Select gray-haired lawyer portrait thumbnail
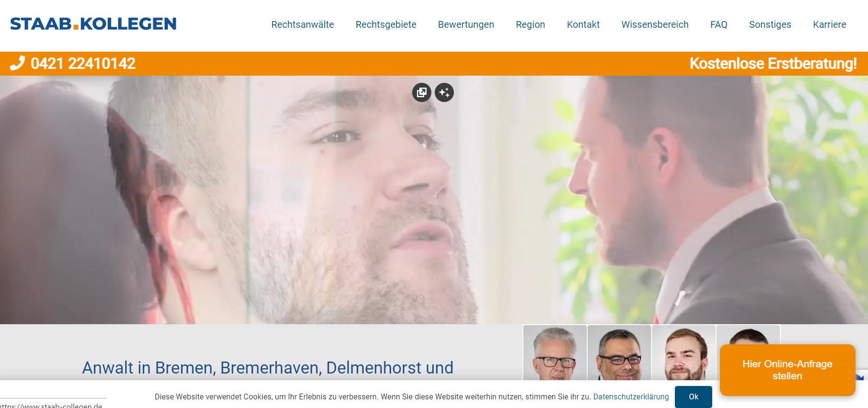Screen dimensions: 868x408 (x=555, y=352)
